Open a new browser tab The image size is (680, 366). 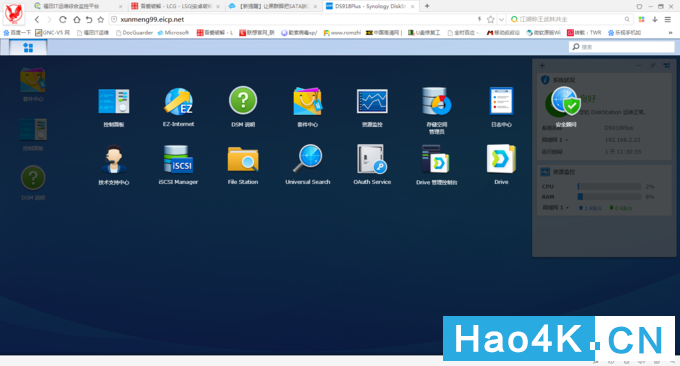tap(427, 6)
